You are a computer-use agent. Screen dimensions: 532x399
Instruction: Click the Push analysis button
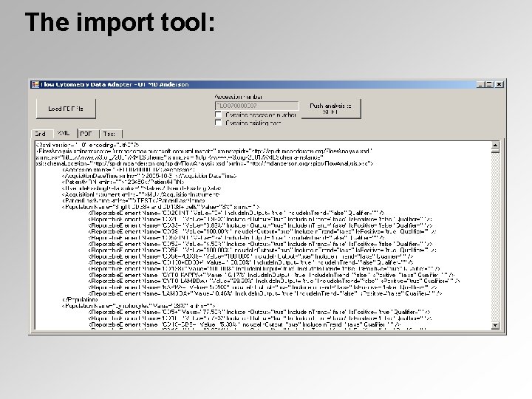point(331,109)
